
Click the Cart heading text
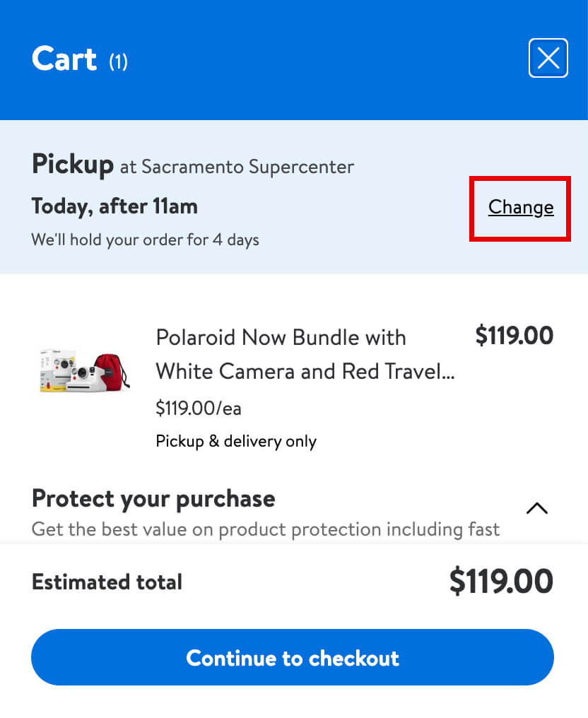(64, 59)
